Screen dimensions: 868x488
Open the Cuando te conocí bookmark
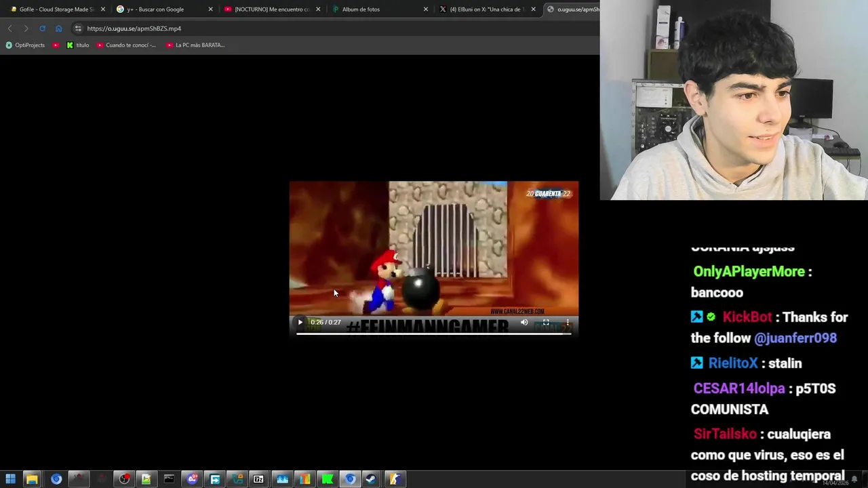coord(127,45)
